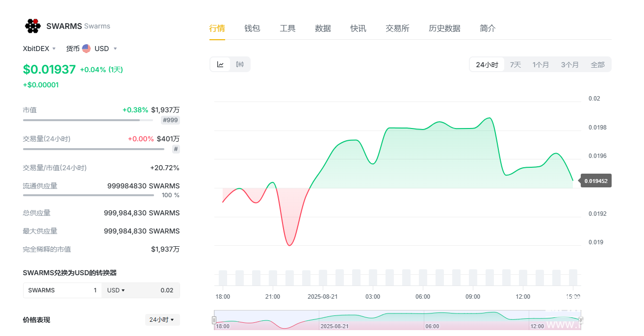This screenshot has width=644, height=336.
Task: Click the SWARMS amount input field
Action: (x=62, y=290)
